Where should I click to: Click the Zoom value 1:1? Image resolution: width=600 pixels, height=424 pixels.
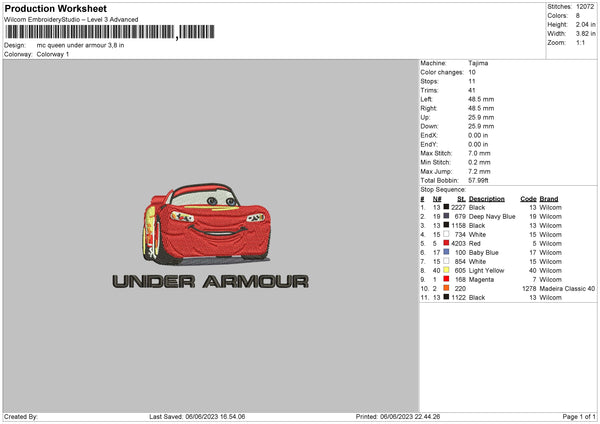[580, 43]
